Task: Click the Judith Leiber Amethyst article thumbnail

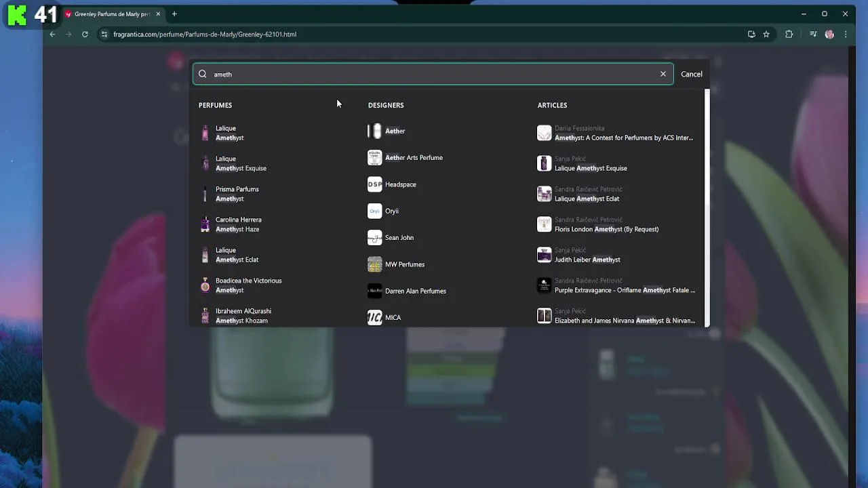Action: 545,255
